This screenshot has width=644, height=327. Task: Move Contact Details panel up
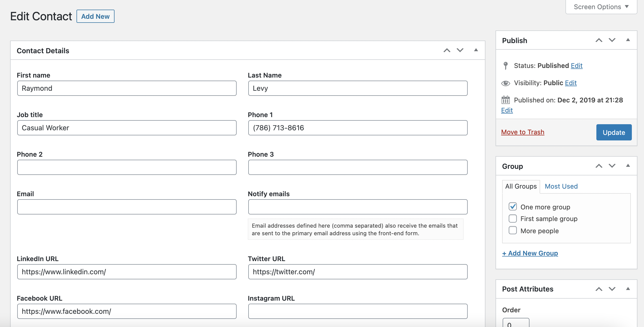447,50
